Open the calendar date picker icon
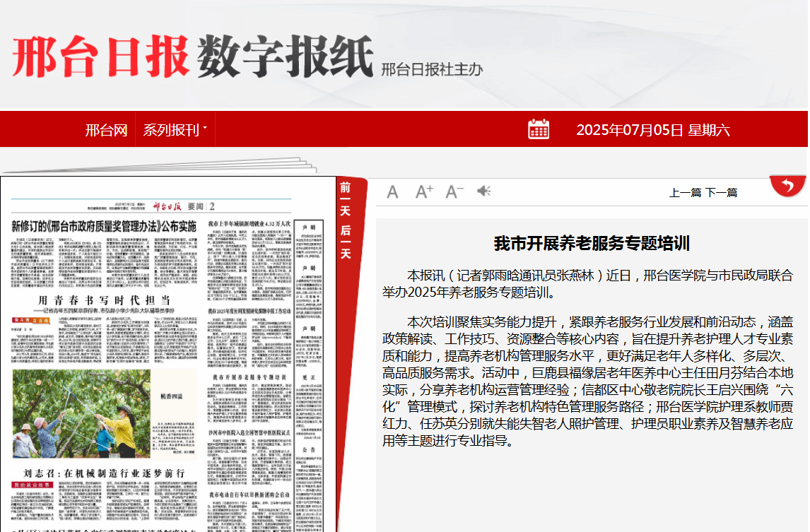 click(x=538, y=129)
